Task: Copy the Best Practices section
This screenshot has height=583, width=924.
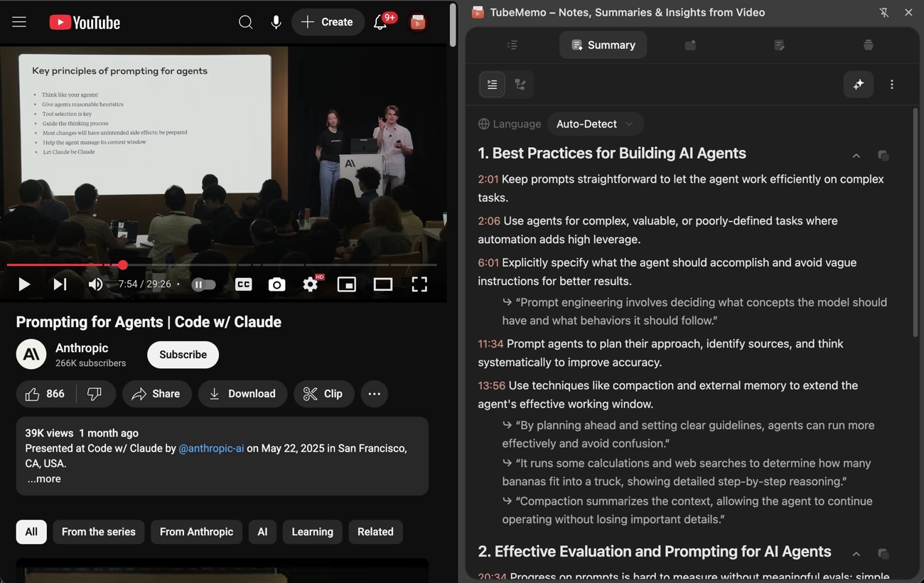Action: tap(883, 156)
